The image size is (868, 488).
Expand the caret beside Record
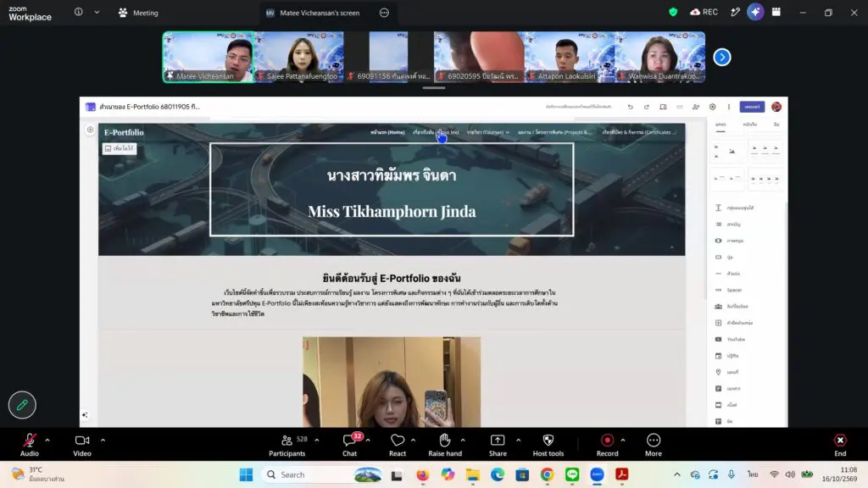click(x=623, y=441)
